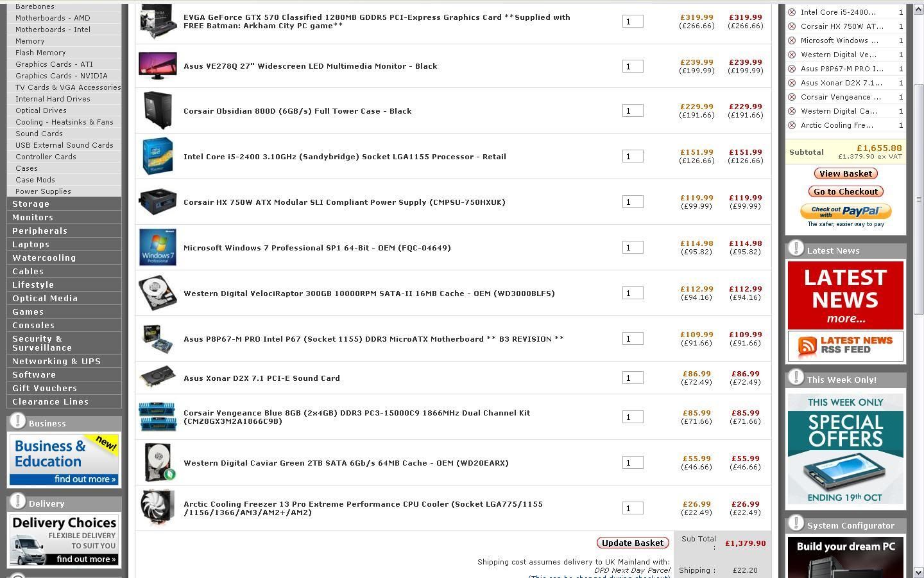Viewport: 924px width, 578px height.
Task: Open Power Supplies category
Action: coord(43,191)
